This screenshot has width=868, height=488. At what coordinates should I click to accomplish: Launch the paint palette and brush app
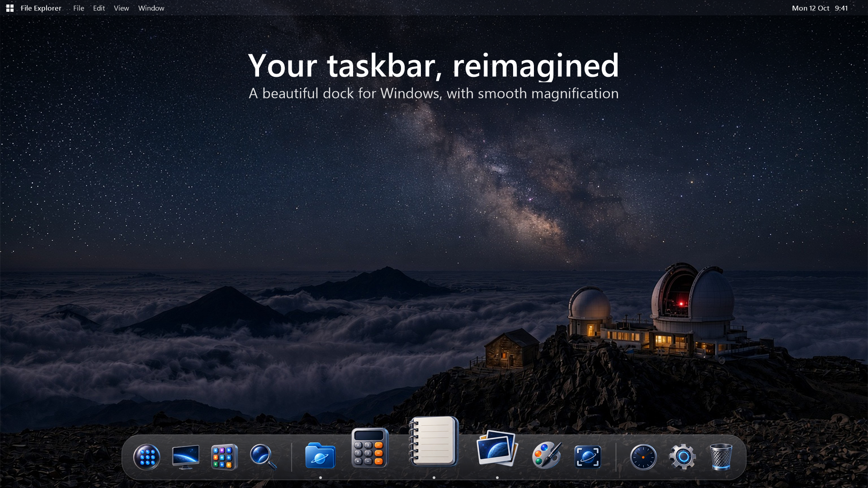pos(547,455)
